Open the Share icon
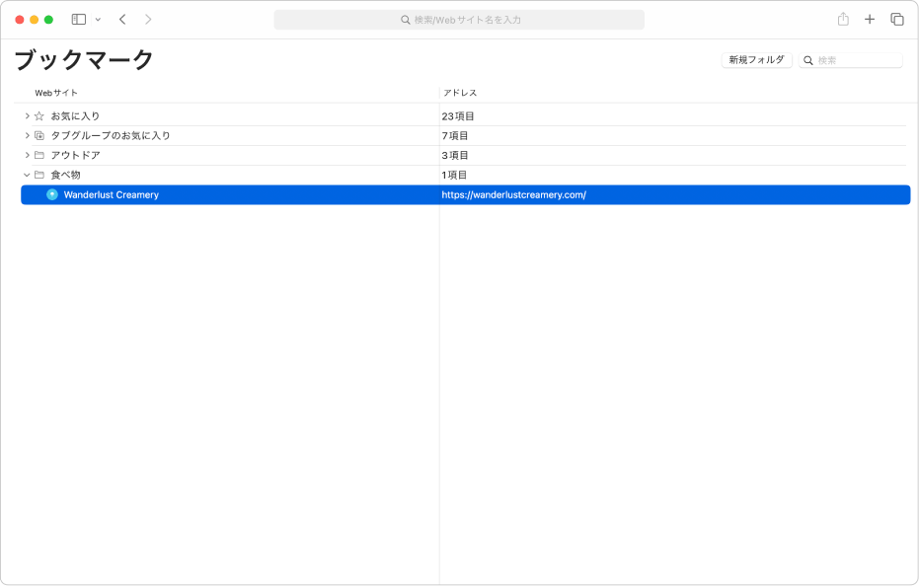This screenshot has height=588, width=919. 843,20
